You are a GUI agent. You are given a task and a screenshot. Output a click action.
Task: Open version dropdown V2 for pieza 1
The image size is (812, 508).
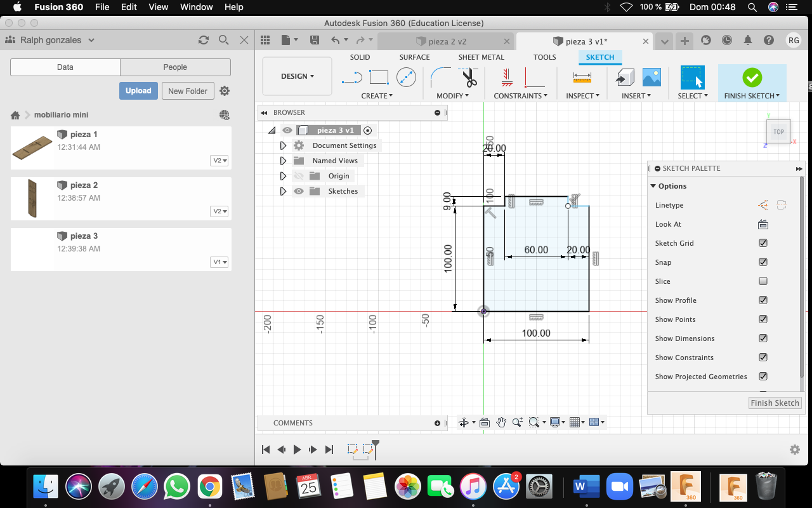tap(219, 161)
